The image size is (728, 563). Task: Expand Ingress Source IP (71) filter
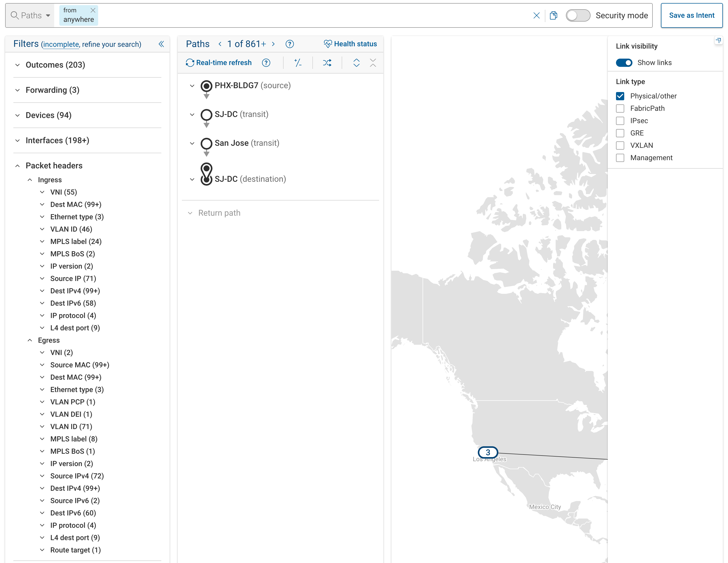click(42, 278)
